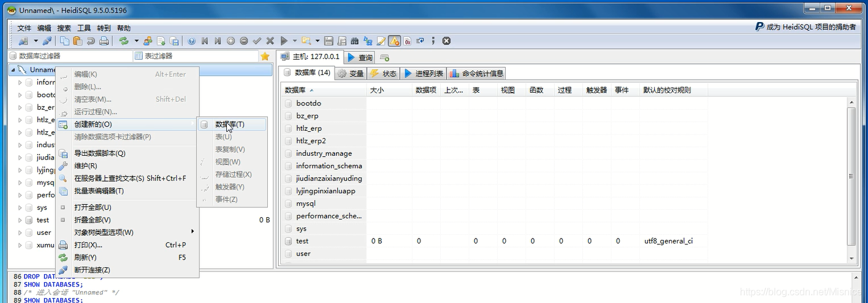Expand the user database tree node
This screenshot has height=303, width=868.
[20, 232]
